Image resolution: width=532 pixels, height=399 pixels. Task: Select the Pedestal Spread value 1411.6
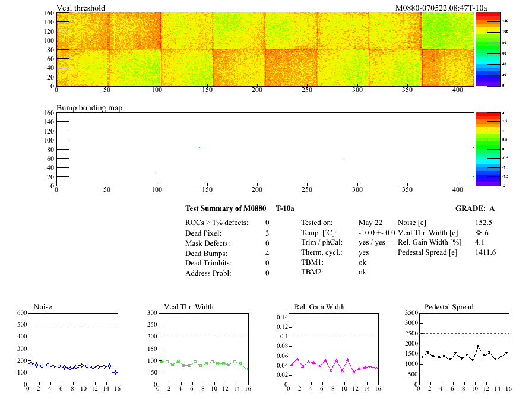click(485, 252)
